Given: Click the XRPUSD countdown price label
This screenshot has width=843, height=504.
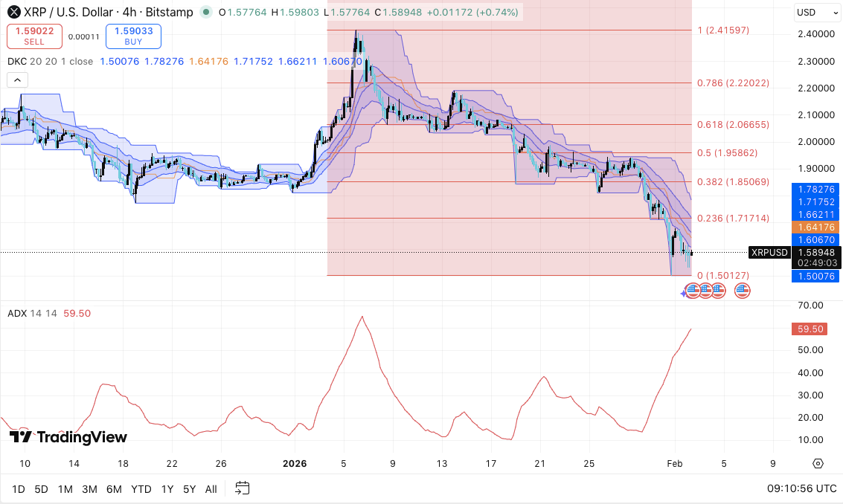Looking at the screenshot, I should click(x=769, y=253).
